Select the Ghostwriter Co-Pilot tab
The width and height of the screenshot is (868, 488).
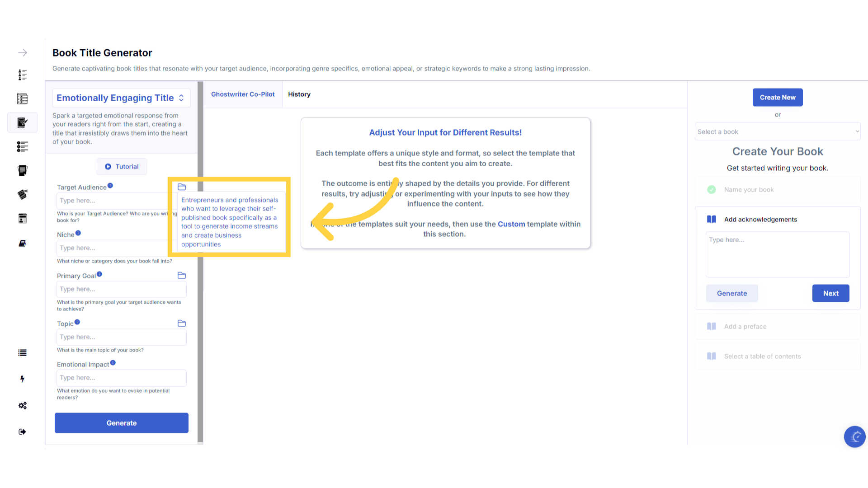point(243,94)
